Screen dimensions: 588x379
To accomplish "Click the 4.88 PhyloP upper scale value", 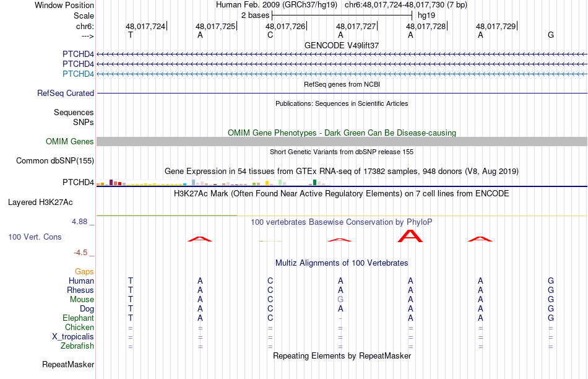I will (x=79, y=222).
